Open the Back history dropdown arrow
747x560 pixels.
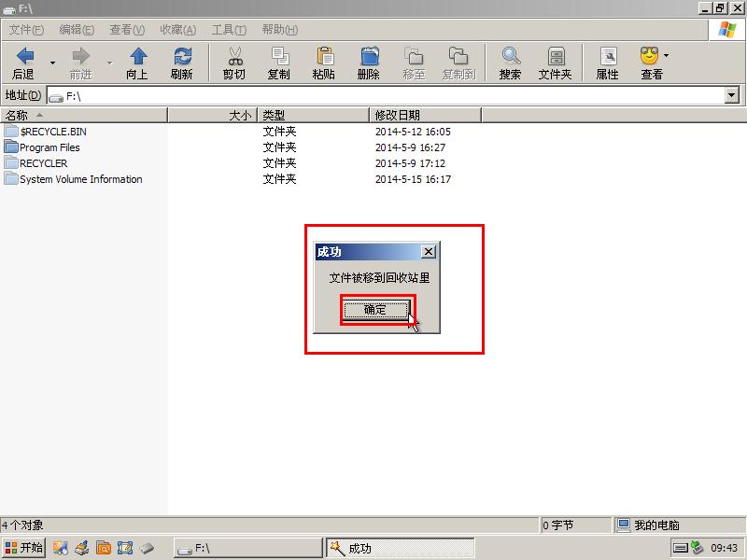[x=53, y=63]
